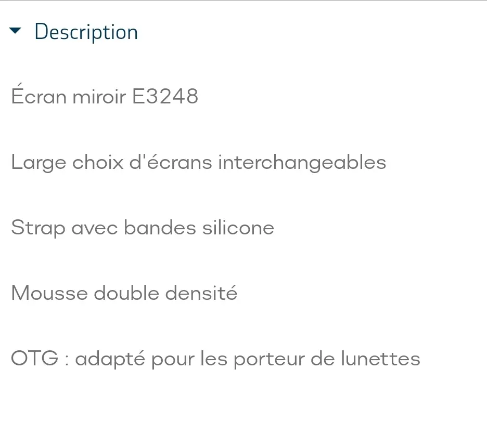Select the 'Large choix d'écrans interchangeables' line

coord(198,162)
